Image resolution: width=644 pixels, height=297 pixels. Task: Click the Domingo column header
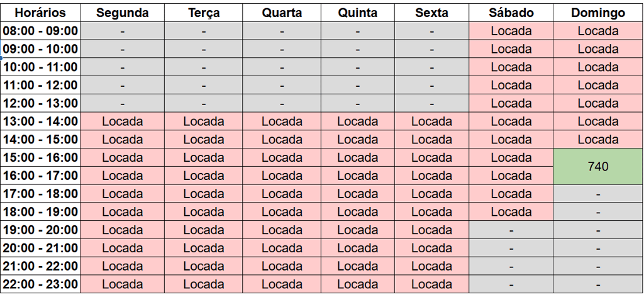click(x=597, y=13)
